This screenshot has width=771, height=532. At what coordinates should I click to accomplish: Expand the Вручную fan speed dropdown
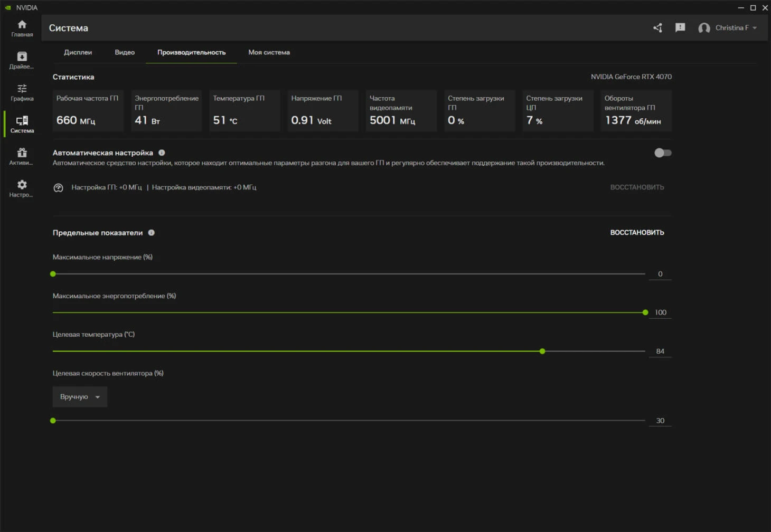(80, 397)
